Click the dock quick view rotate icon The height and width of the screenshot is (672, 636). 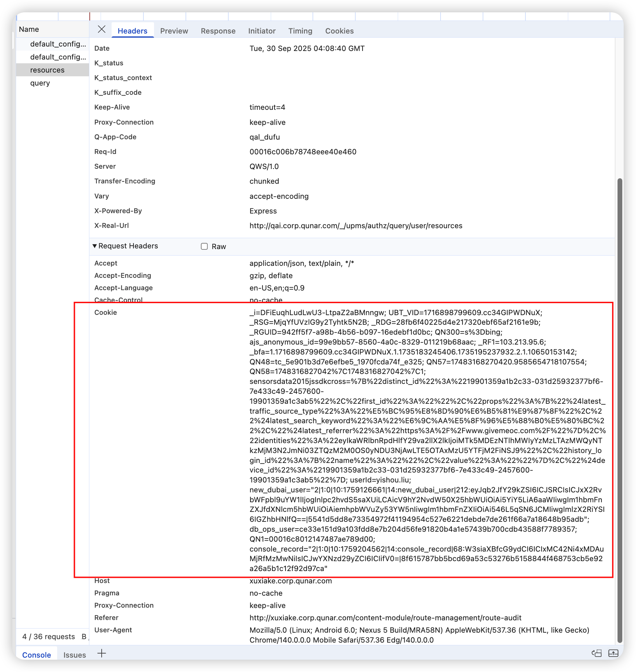[597, 653]
